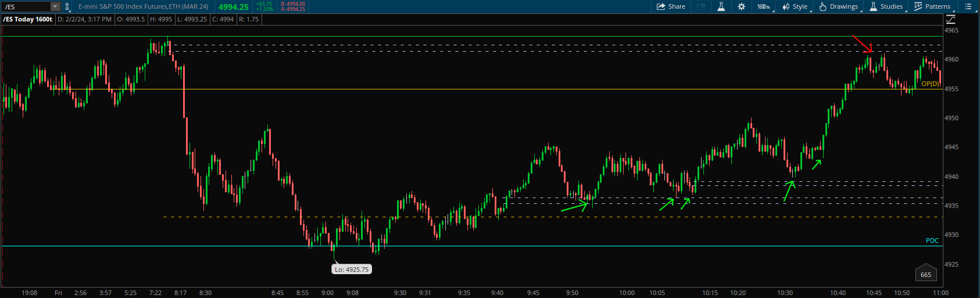The height and width of the screenshot is (298, 980).
Task: Click the Share button
Action: [671, 6]
